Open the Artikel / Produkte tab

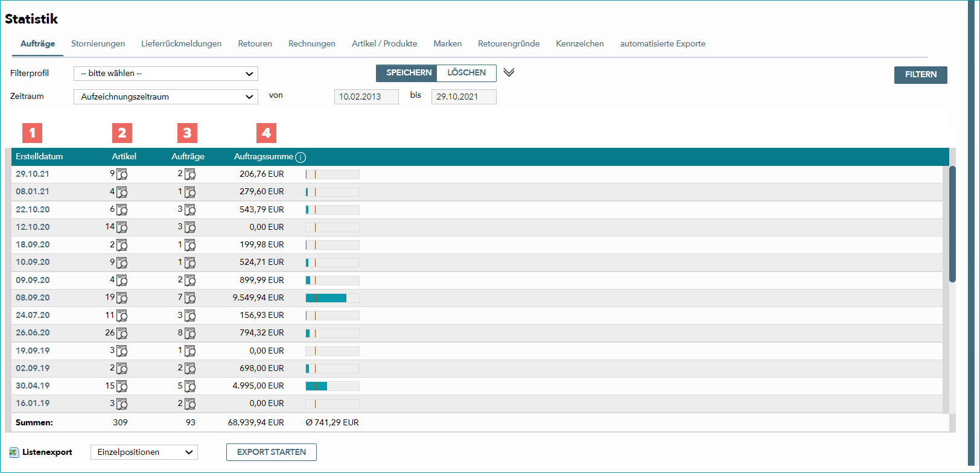pyautogui.click(x=384, y=43)
